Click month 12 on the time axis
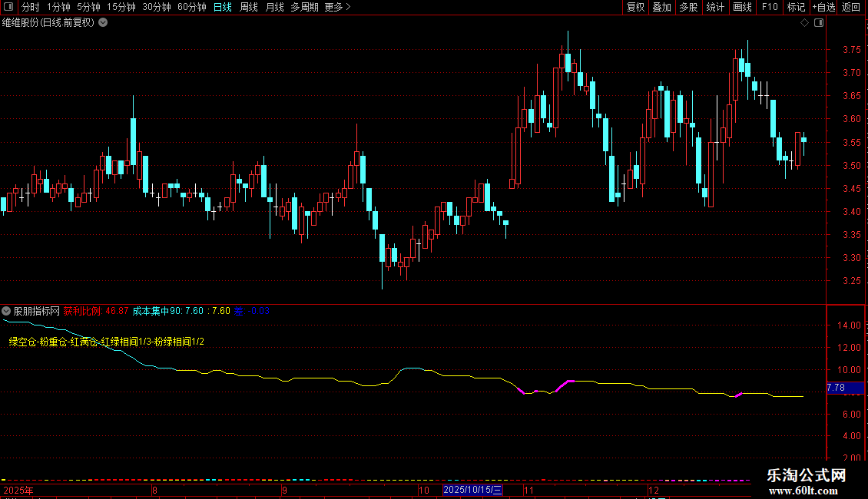 pos(654,490)
